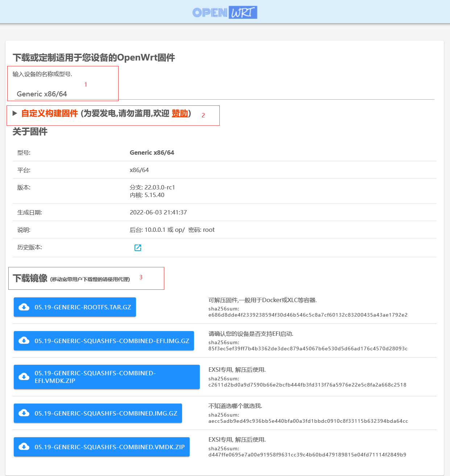Click the OpenWrt logo in header
This screenshot has width=450, height=476.
pyautogui.click(x=224, y=12)
